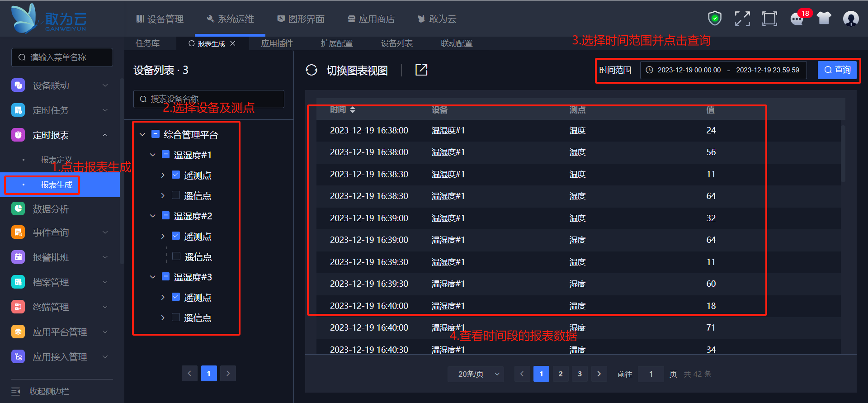Collapse the 温湿度#2 tree node
The width and height of the screenshot is (868, 403).
pos(153,216)
